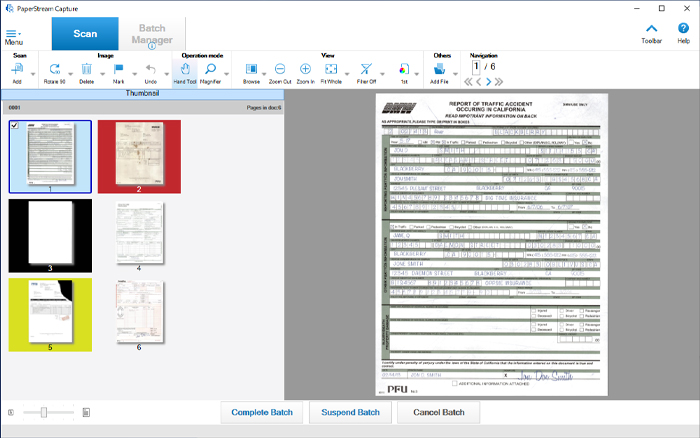The height and width of the screenshot is (438, 700).
Task: Mark the page with the flag icon
Action: tap(118, 69)
